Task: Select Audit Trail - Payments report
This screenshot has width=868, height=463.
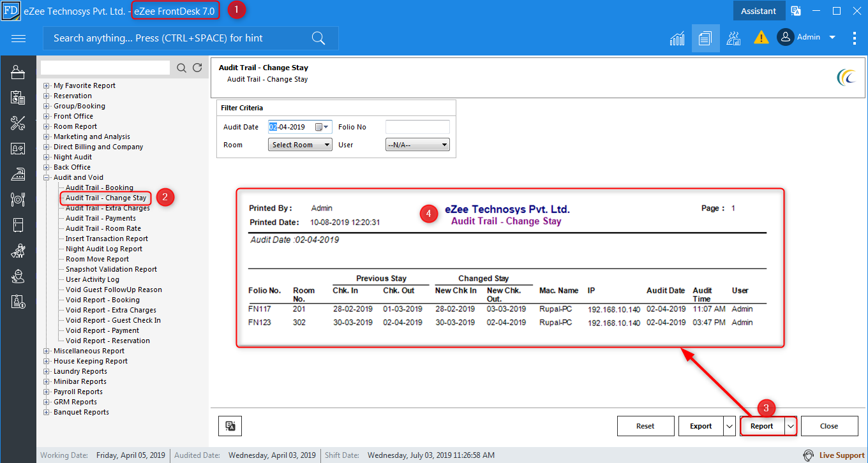Action: coord(101,218)
